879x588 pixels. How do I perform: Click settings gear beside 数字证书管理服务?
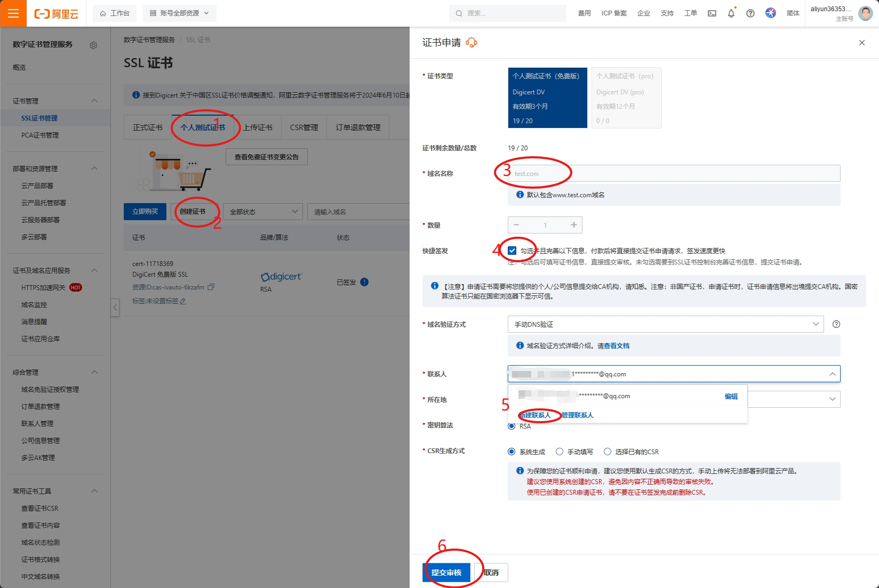[x=93, y=45]
